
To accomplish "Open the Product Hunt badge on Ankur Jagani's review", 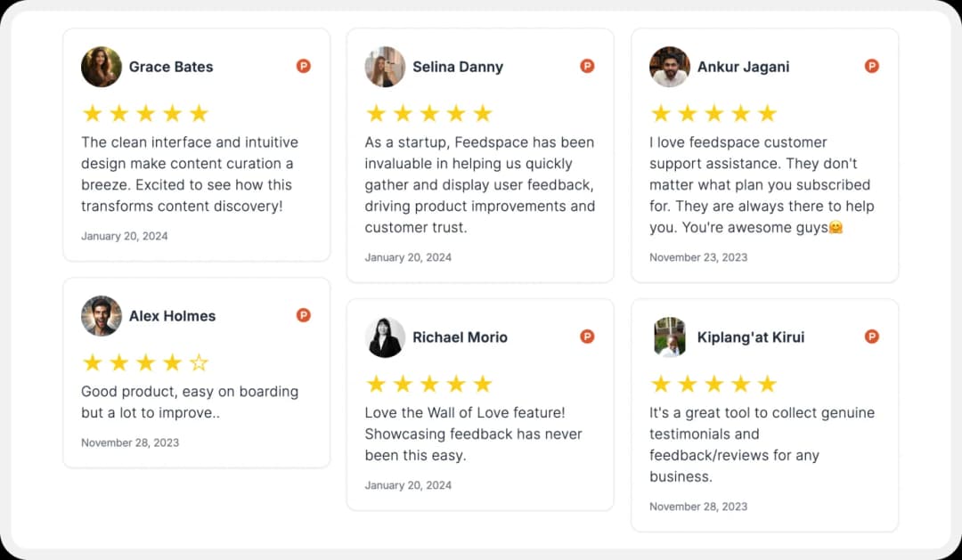I will click(871, 65).
